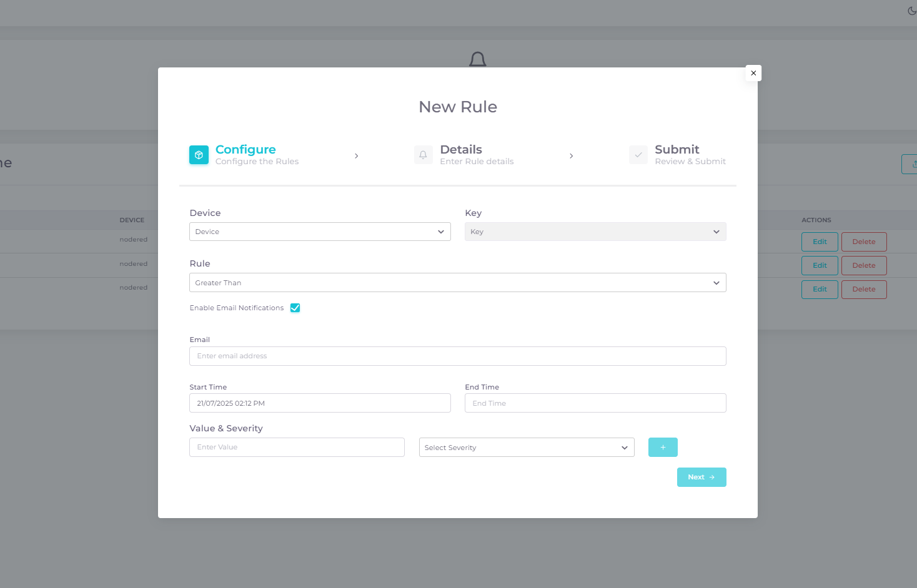The height and width of the screenshot is (588, 917).
Task: Click the Configure step cube icon
Action: [x=199, y=155]
